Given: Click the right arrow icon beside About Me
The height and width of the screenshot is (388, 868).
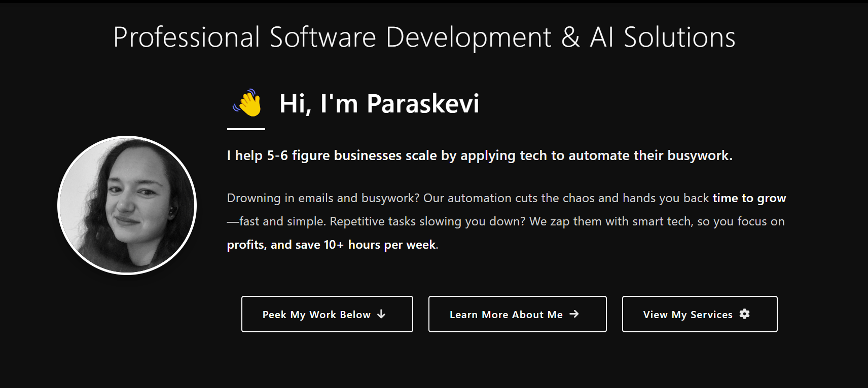Looking at the screenshot, I should pos(574,314).
